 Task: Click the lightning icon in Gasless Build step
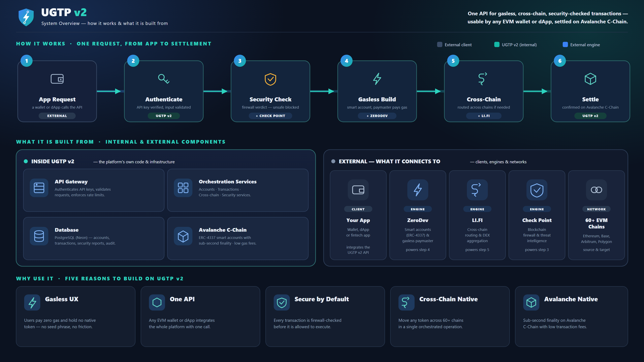click(377, 79)
